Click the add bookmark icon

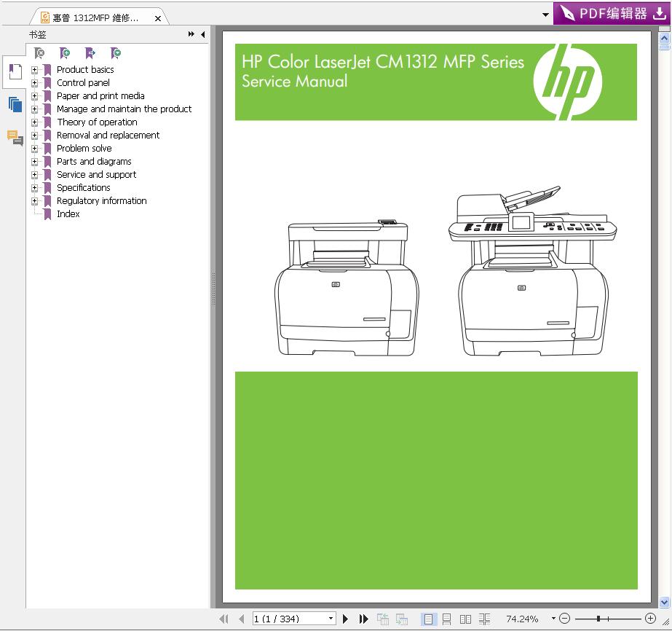65,53
